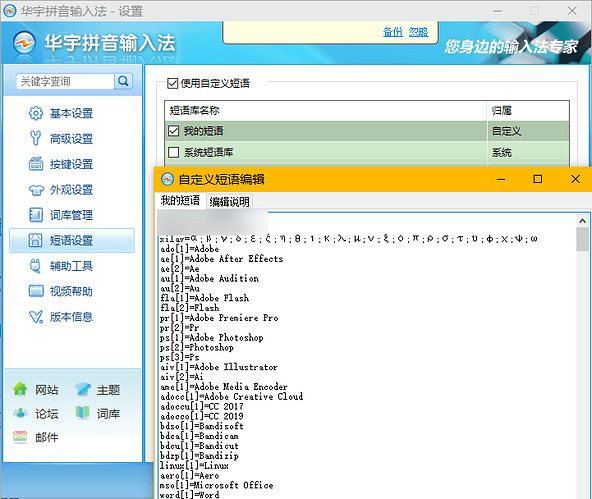592x499 pixels.
Task: Open 版本信息 section
Action: (71, 317)
